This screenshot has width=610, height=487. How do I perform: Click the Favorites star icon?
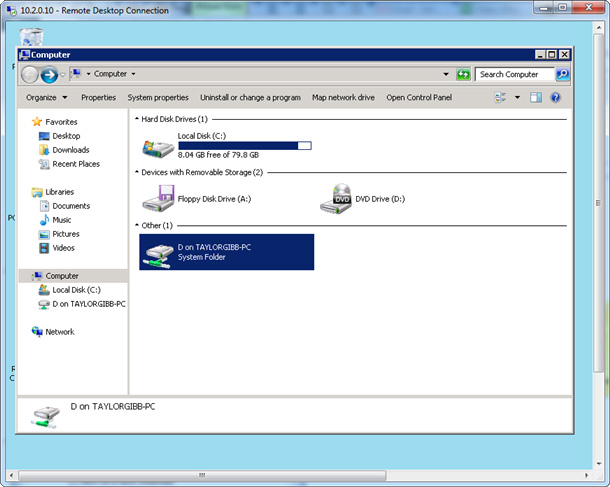pos(37,122)
